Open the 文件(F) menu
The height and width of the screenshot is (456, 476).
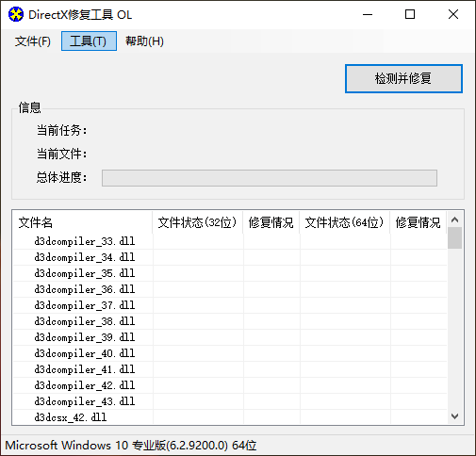[x=33, y=41]
